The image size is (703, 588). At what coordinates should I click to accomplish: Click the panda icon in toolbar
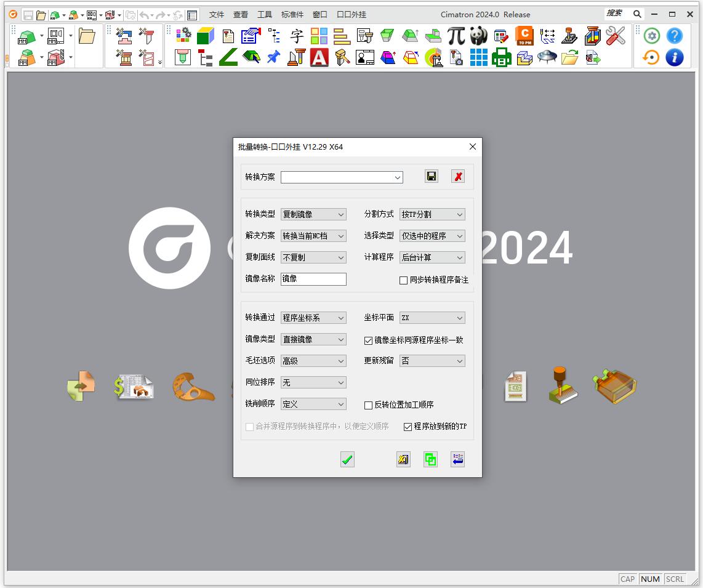click(478, 36)
